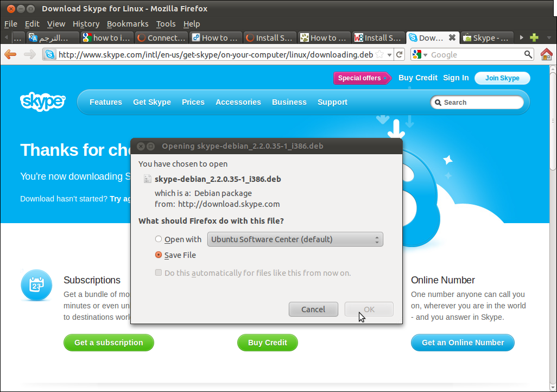The height and width of the screenshot is (392, 557).
Task: Switch to the 'Skype -...' tab
Action: [487, 37]
